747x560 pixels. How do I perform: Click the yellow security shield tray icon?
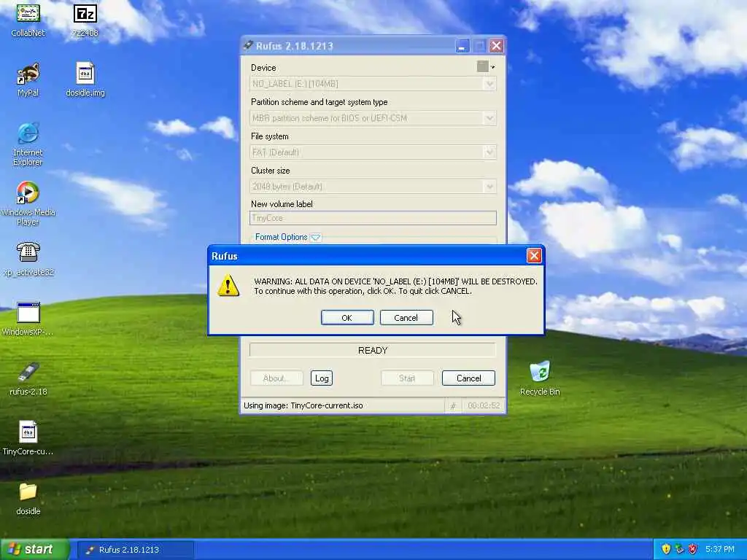point(666,549)
